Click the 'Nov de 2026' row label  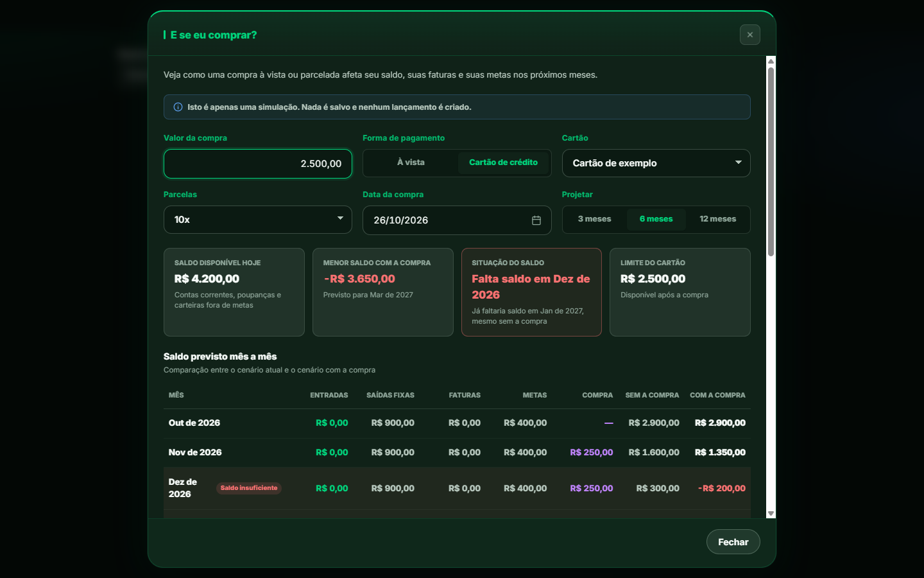click(195, 453)
